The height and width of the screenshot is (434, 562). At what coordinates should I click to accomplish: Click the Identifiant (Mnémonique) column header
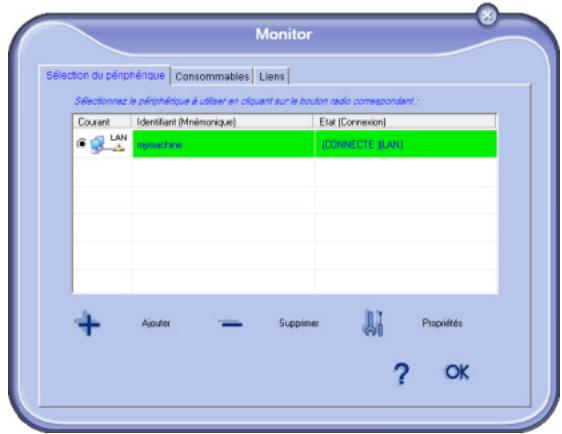222,122
